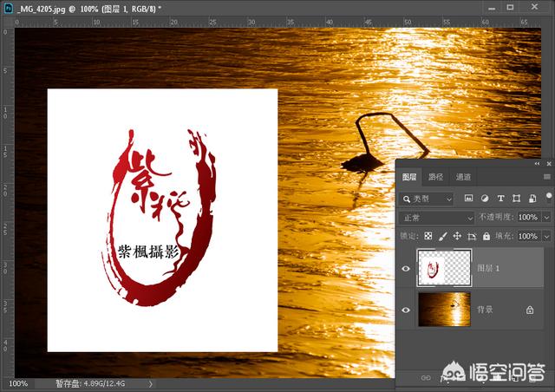Screen dimensions: 555x392
Task: Expand the 不透明度 opacity dropdown arrow
Action: (546, 217)
